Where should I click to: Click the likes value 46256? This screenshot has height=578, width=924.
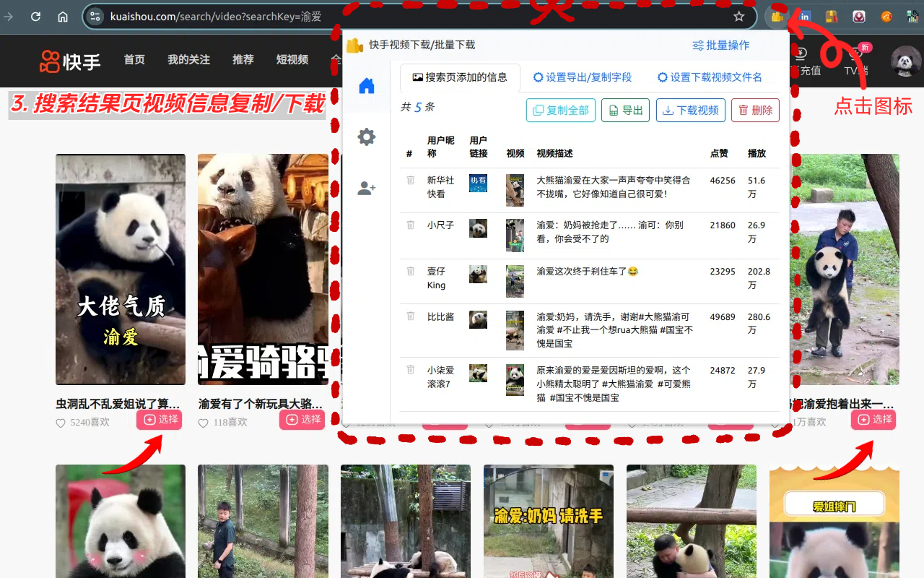723,180
